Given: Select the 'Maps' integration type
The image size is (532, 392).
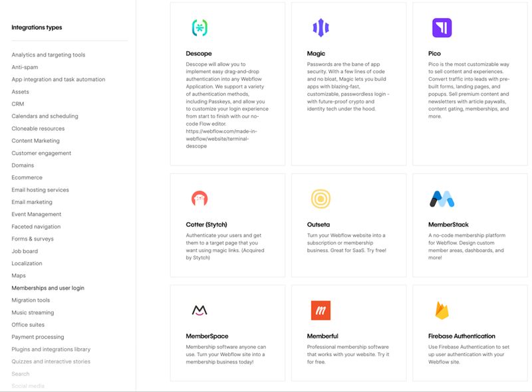Looking at the screenshot, I should pyautogui.click(x=18, y=276).
